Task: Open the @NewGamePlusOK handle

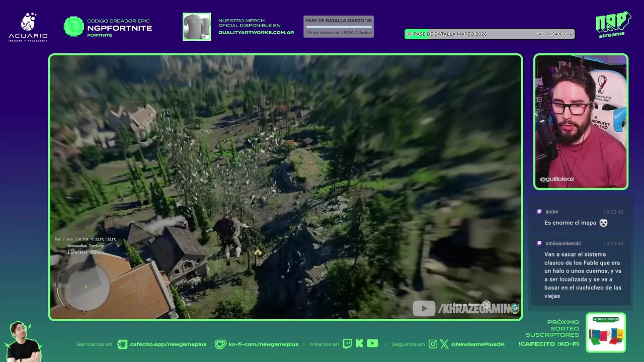Action: pyautogui.click(x=477, y=344)
